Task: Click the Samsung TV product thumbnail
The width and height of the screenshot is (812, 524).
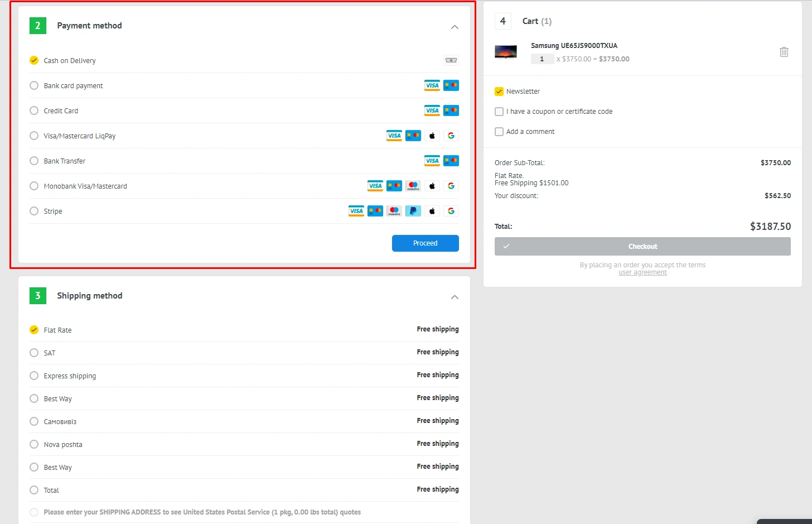Action: pyautogui.click(x=505, y=52)
